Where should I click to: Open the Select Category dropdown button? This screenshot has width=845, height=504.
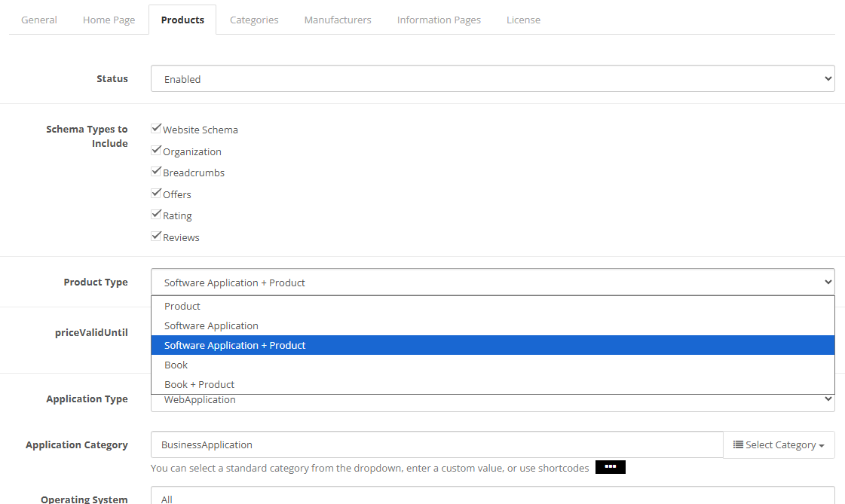click(779, 444)
